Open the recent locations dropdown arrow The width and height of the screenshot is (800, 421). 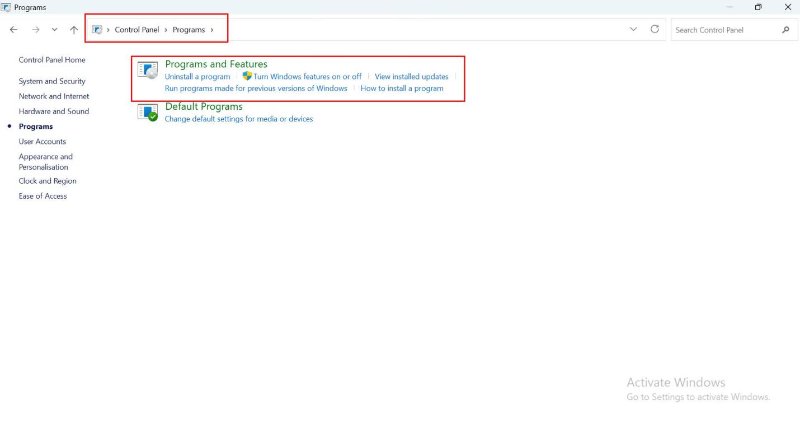[54, 30]
